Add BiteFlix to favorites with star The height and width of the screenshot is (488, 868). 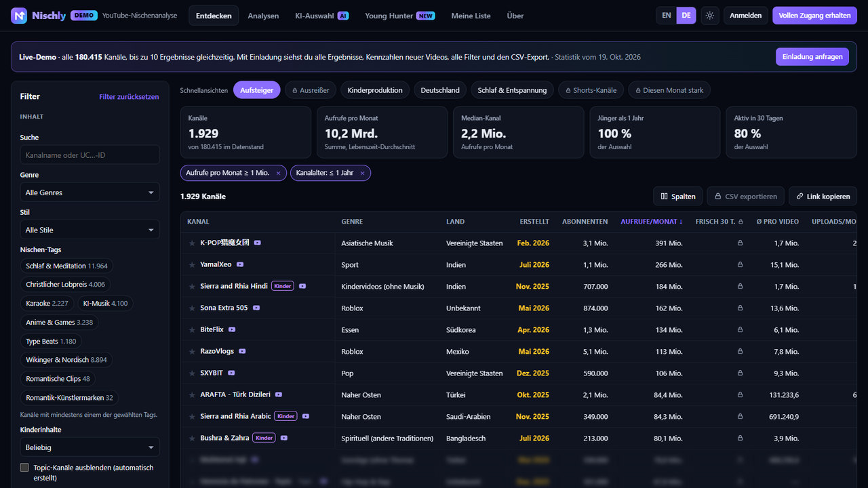click(x=192, y=330)
